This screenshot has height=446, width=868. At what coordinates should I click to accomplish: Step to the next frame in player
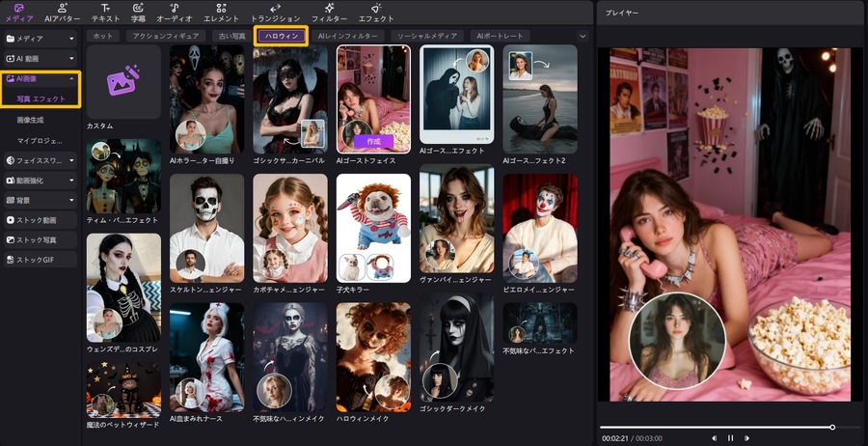(747, 438)
